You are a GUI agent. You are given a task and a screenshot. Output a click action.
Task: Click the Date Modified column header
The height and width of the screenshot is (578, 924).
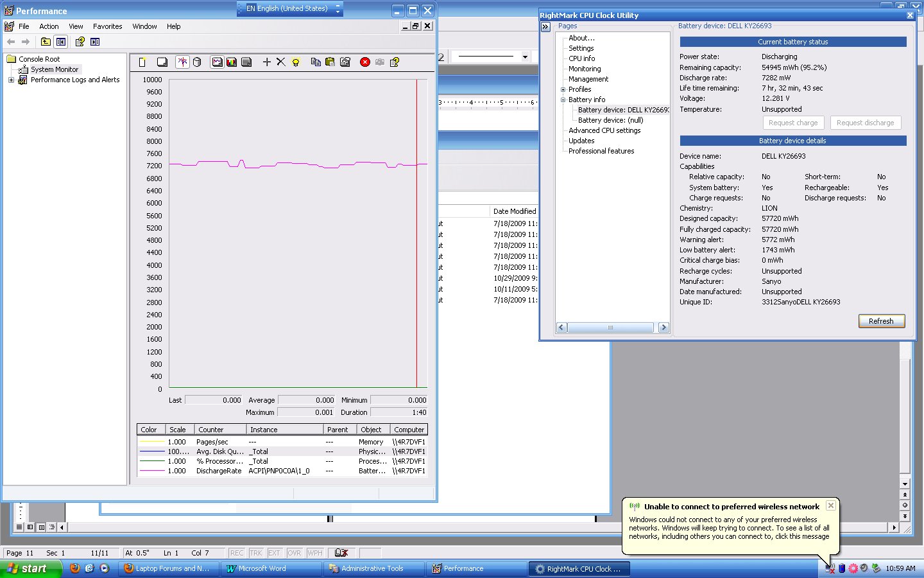[514, 211]
